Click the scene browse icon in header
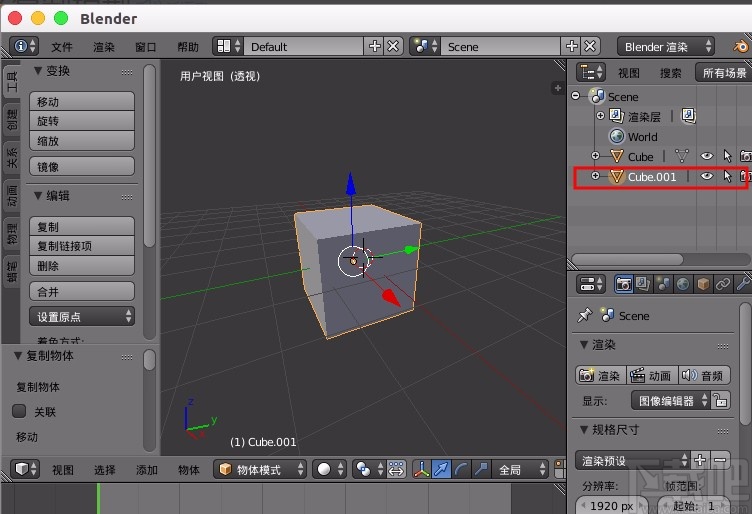The width and height of the screenshot is (752, 514). (425, 47)
